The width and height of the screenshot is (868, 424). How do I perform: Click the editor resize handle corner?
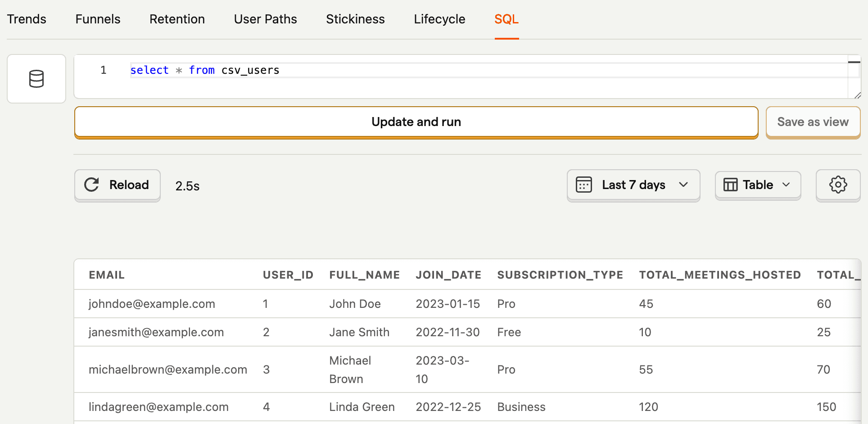click(857, 95)
